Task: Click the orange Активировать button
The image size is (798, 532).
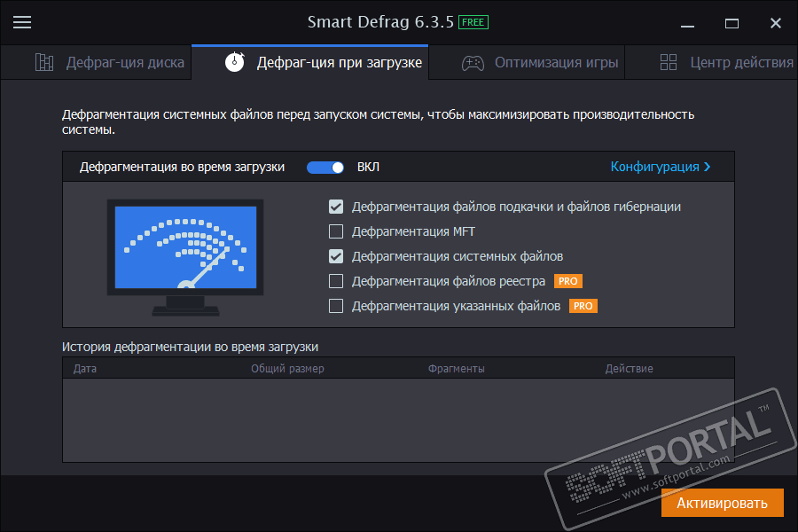Action: 722,503
